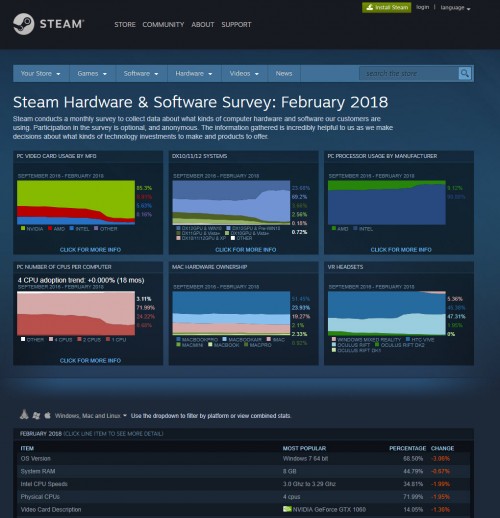Screen dimensions: 500x518
Task: Click for more info on CPUs per computer
Action: click(90, 361)
